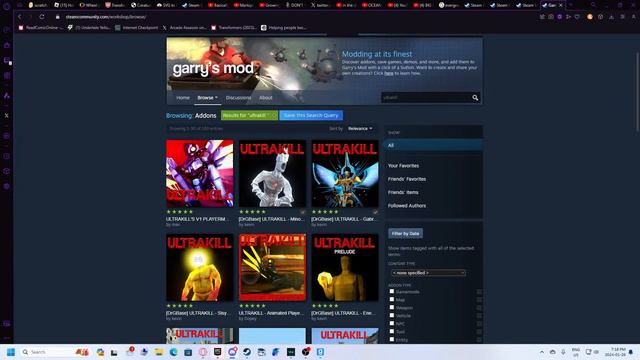This screenshot has width=640, height=360.
Task: Open the ULTRAKILL PRELUDE thumbnail
Action: (345, 267)
